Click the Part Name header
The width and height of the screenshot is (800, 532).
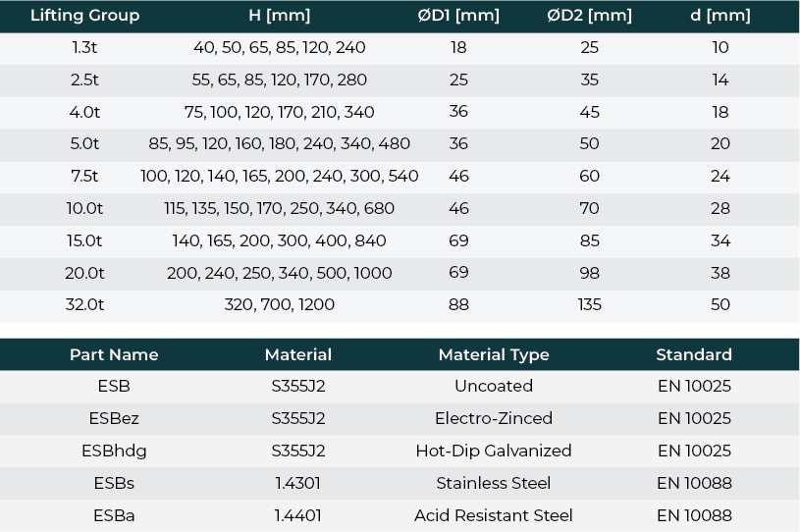(114, 354)
